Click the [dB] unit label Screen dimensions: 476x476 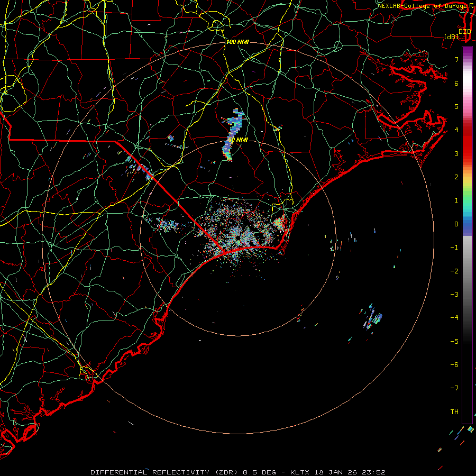tap(451, 36)
